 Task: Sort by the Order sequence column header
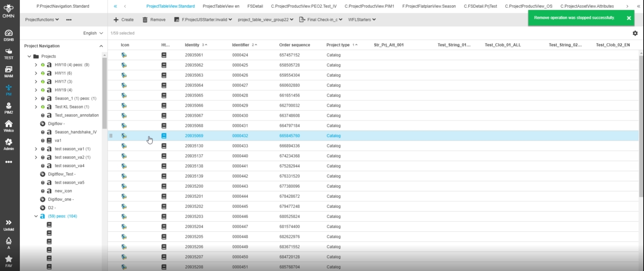(x=294, y=45)
